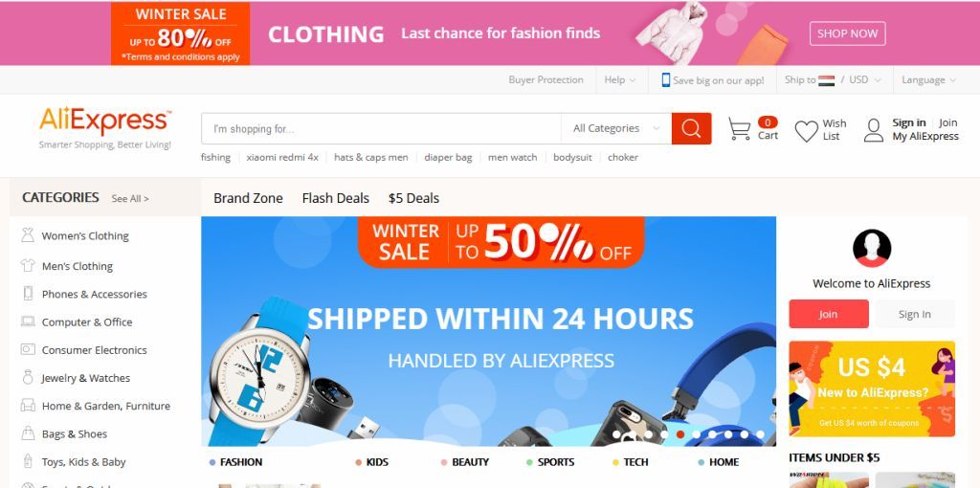Open the Brand Zone tab
The height and width of the screenshot is (488, 980).
point(248,198)
